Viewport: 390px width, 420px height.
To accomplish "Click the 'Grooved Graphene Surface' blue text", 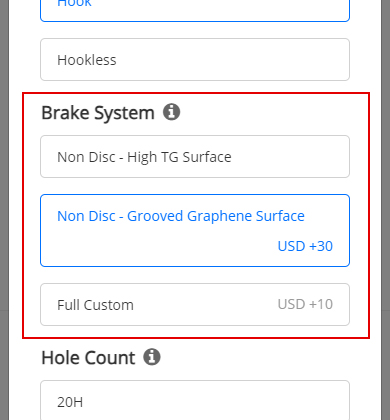I will pyautogui.click(x=216, y=216).
